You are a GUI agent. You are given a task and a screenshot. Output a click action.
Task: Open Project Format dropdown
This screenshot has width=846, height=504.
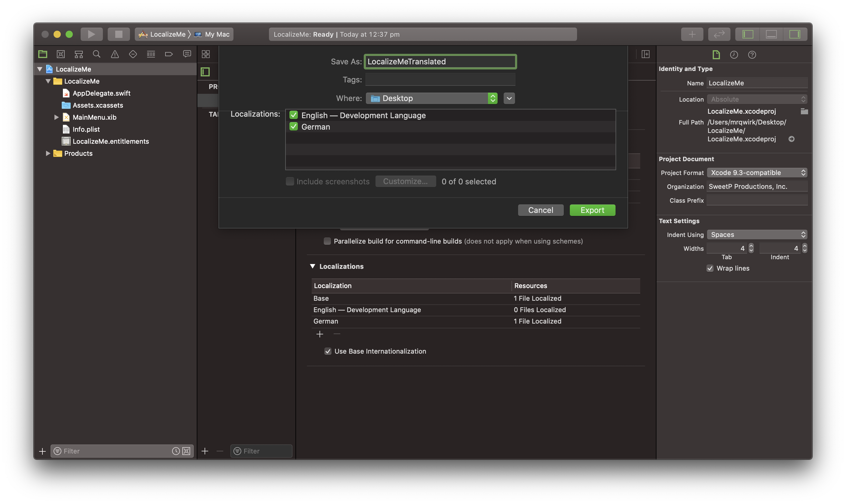pos(757,173)
